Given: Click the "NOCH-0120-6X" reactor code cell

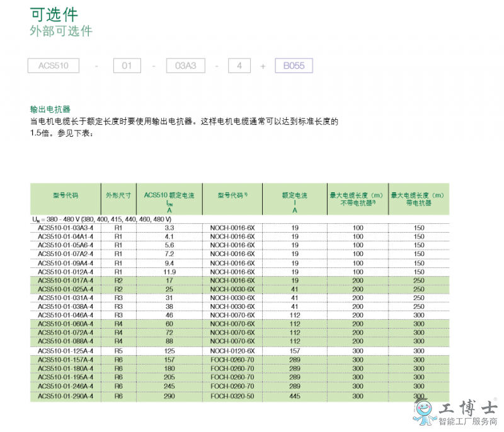Looking at the screenshot, I should [232, 351].
